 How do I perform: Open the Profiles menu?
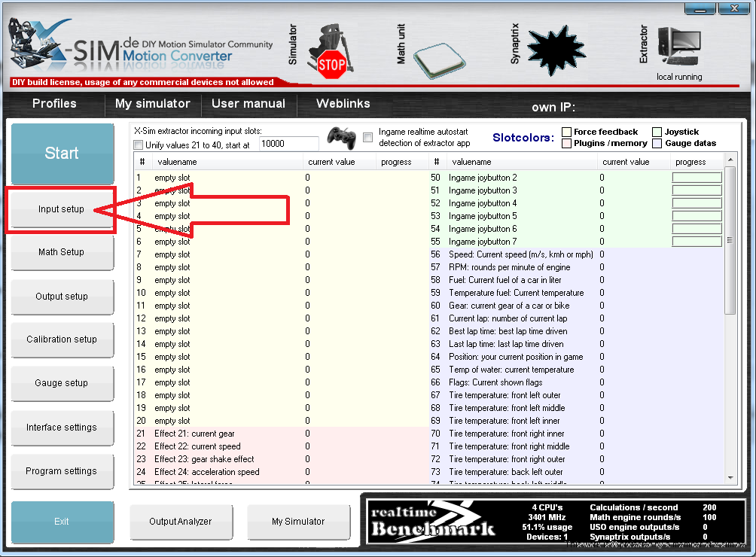point(54,104)
